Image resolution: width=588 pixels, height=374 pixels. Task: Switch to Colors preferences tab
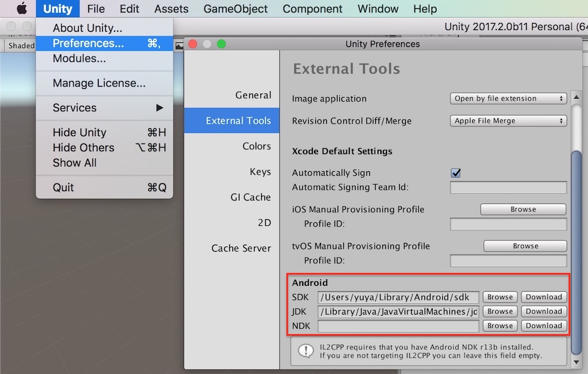click(232, 146)
